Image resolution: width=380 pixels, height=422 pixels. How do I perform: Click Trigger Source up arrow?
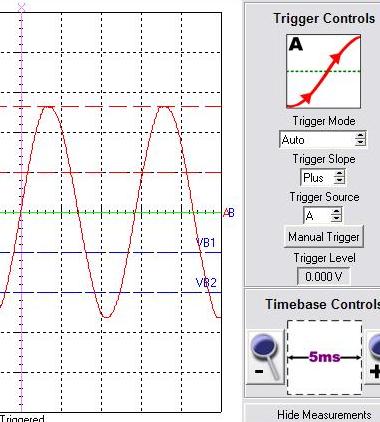(x=336, y=212)
